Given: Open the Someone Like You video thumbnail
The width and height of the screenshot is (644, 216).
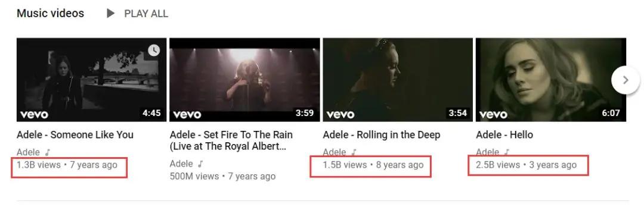Looking at the screenshot, I should click(x=92, y=80).
